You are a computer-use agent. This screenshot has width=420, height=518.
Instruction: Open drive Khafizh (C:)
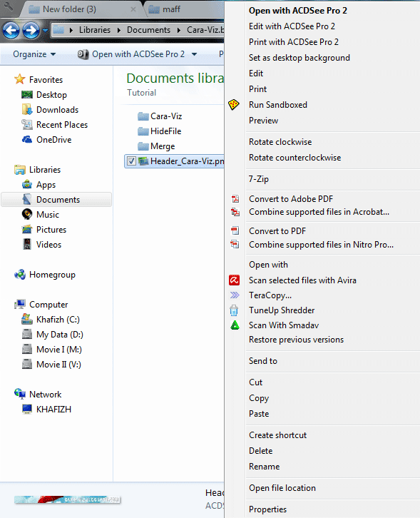click(x=58, y=320)
